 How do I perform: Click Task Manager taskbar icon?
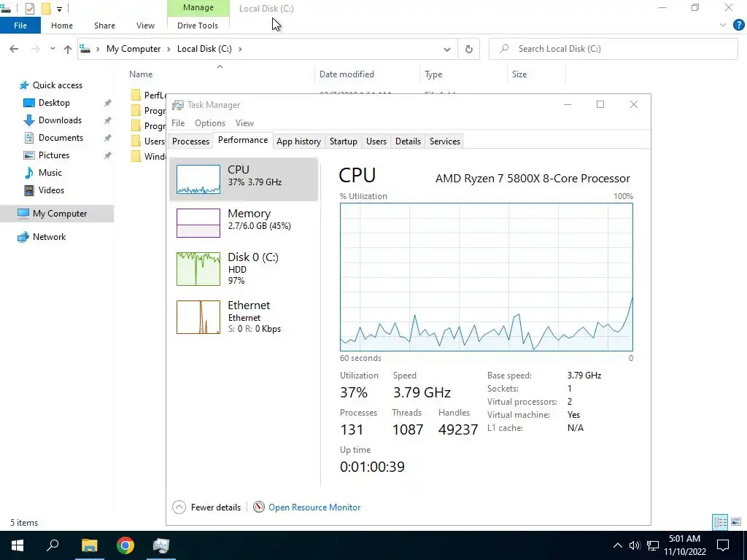pos(161,545)
